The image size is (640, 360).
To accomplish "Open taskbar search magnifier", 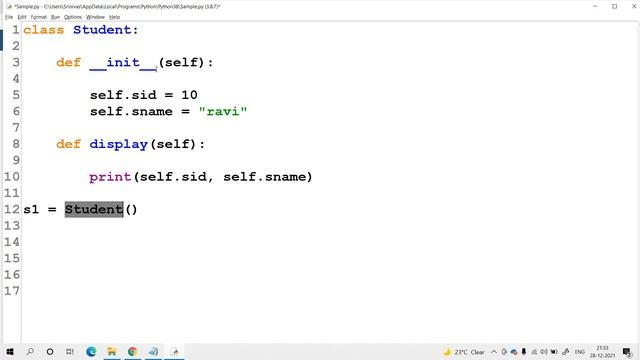I will [x=30, y=351].
